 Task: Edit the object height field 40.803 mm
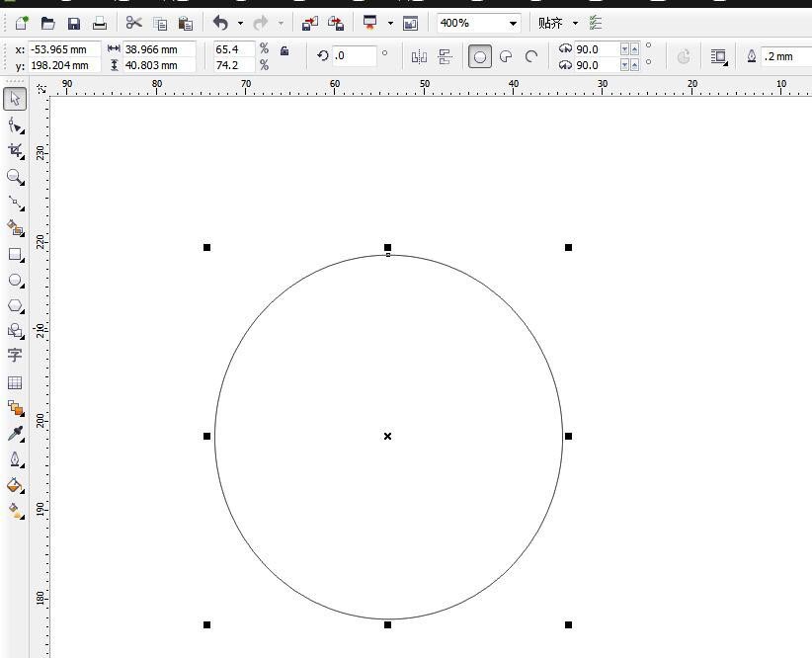pyautogui.click(x=159, y=65)
